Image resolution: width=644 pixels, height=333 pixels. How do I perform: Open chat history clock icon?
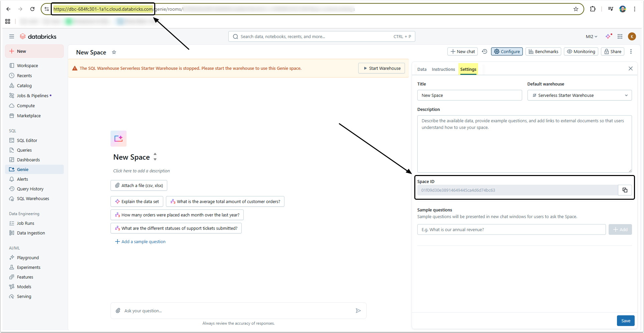click(484, 51)
